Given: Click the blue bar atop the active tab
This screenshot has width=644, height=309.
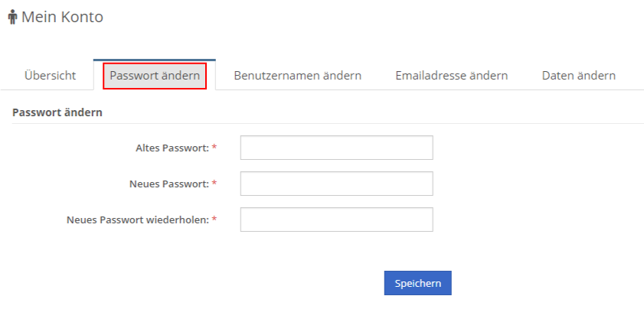Looking at the screenshot, I should tap(155, 60).
